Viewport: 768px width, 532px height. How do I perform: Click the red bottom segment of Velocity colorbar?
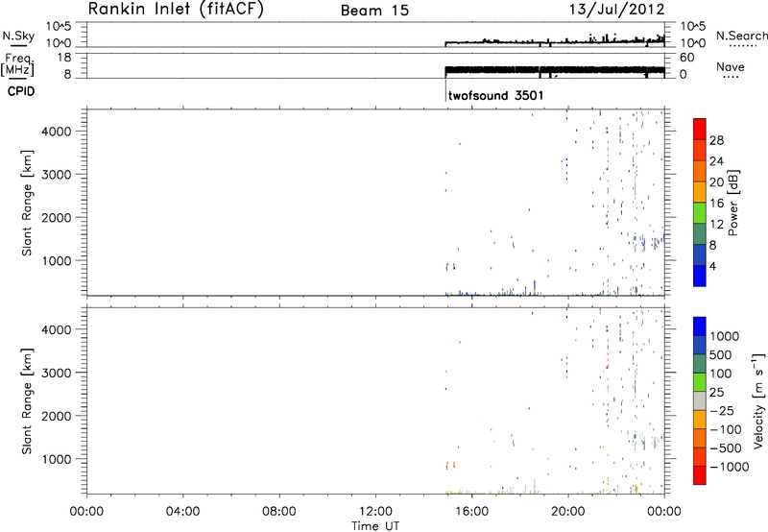point(700,475)
